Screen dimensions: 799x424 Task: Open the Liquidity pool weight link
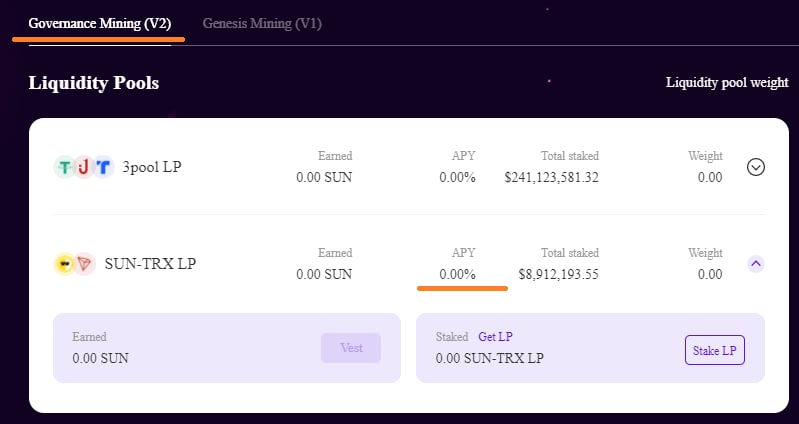pos(727,83)
